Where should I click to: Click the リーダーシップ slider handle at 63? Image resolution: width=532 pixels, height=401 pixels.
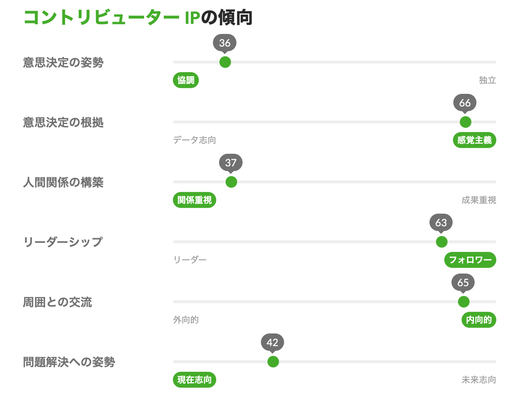[x=441, y=242]
